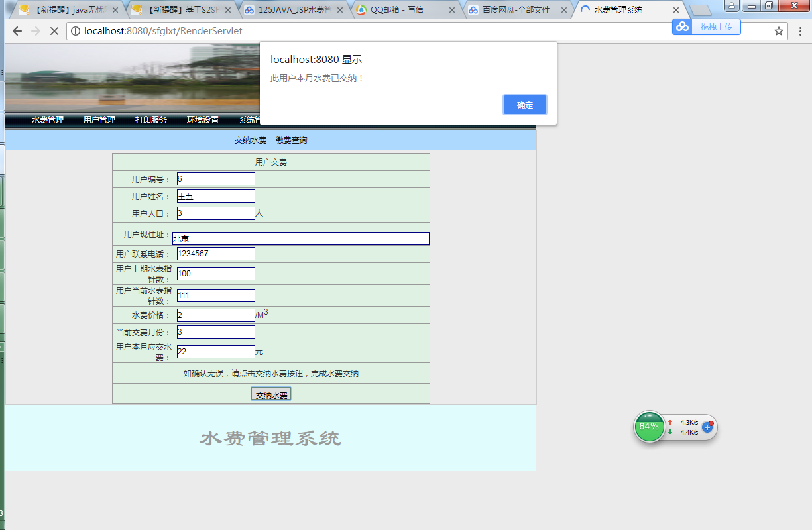The height and width of the screenshot is (530, 812).
Task: Select the 交纳水费 sub-navigation link
Action: click(251, 140)
